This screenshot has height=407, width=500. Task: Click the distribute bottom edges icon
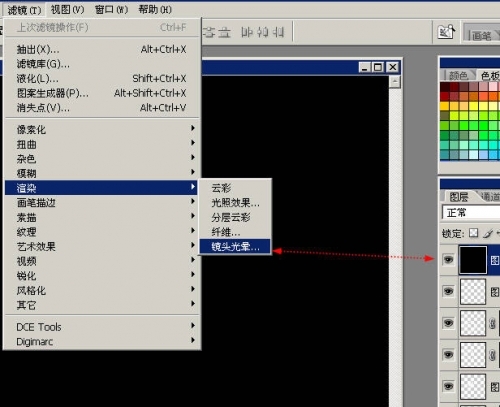225,32
